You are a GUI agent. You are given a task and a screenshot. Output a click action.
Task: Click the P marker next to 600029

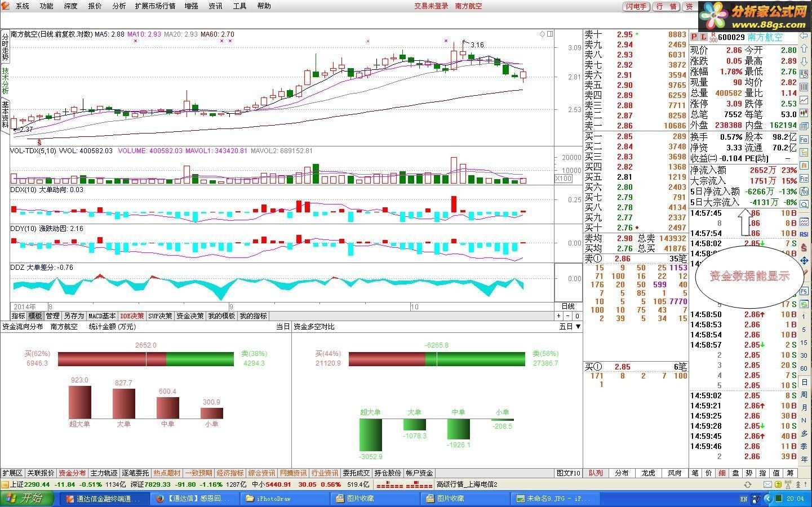(694, 37)
